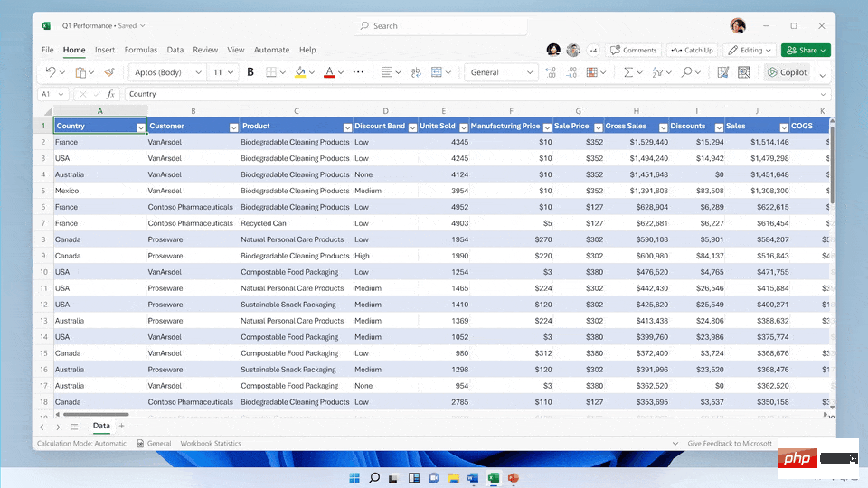The height and width of the screenshot is (488, 868).
Task: Open the Country column filter dropdown
Action: tap(141, 127)
